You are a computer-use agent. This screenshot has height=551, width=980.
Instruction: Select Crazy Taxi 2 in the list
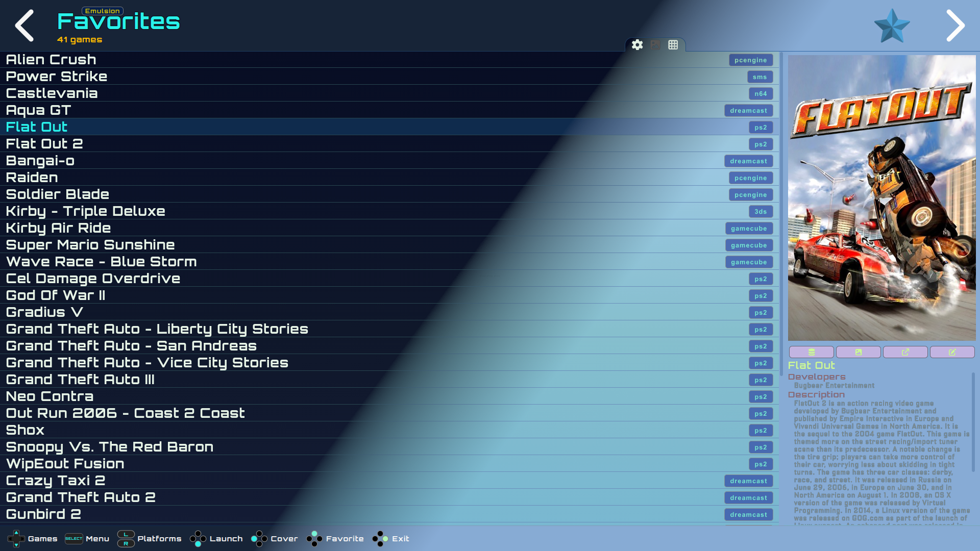tap(56, 481)
